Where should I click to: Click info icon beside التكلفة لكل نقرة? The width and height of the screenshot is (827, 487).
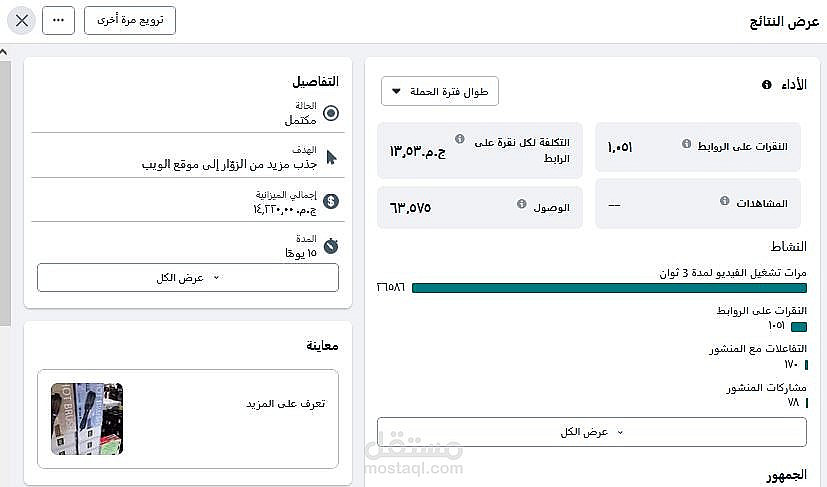(459, 139)
